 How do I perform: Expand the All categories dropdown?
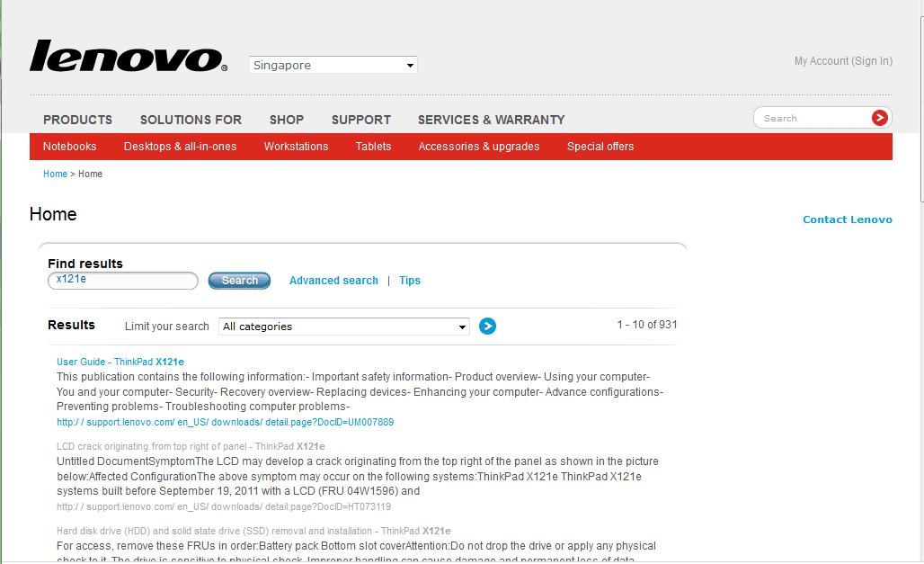[x=344, y=327]
